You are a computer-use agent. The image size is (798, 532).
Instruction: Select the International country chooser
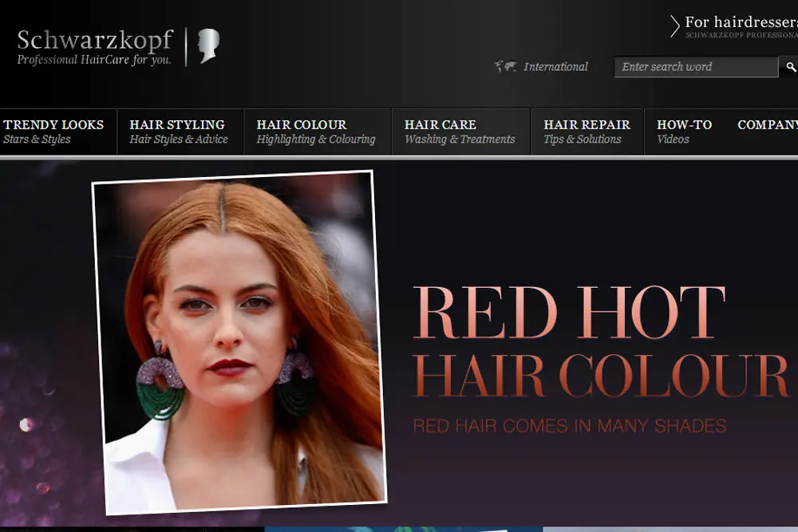pyautogui.click(x=555, y=66)
